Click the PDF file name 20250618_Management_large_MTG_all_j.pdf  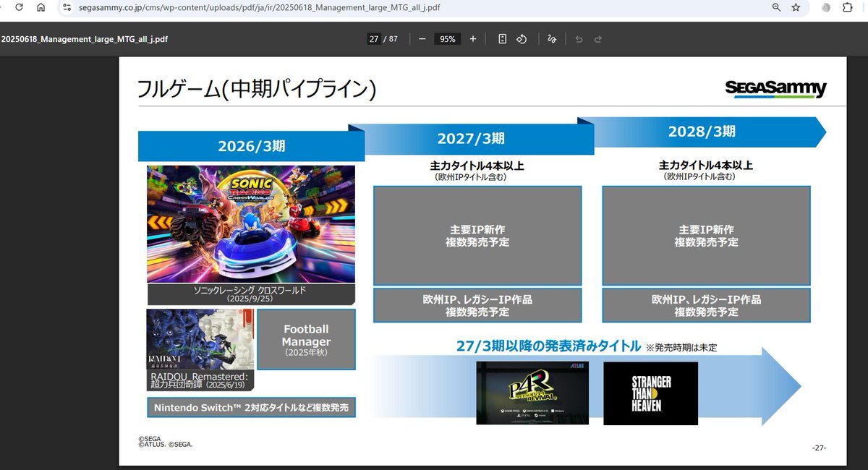(85, 39)
